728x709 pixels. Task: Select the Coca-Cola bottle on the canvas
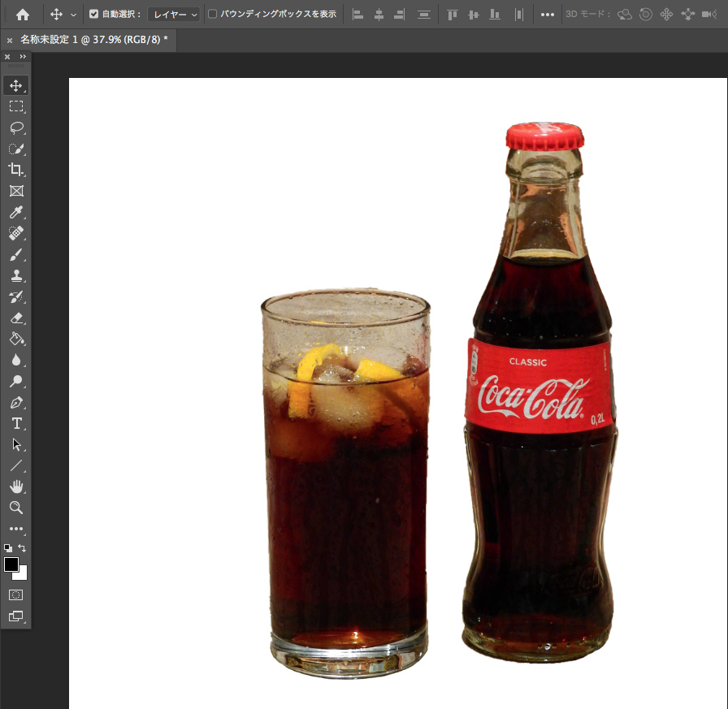[539, 392]
